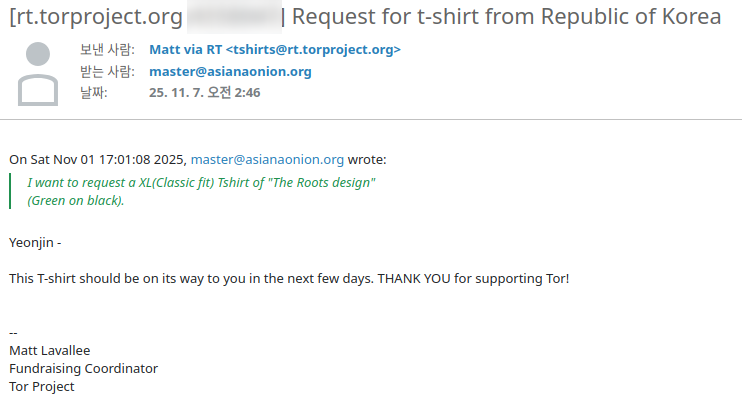Click the "Fundraising Coordinator" signature line
This screenshot has width=742, height=411.
83,368
